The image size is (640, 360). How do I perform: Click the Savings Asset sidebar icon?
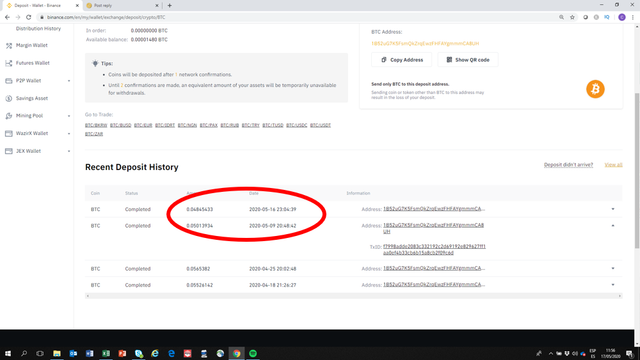point(9,98)
